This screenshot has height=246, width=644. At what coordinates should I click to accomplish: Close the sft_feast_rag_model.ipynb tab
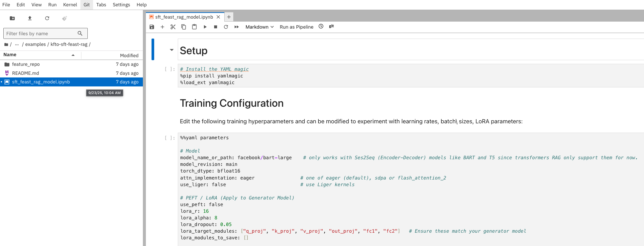point(218,17)
